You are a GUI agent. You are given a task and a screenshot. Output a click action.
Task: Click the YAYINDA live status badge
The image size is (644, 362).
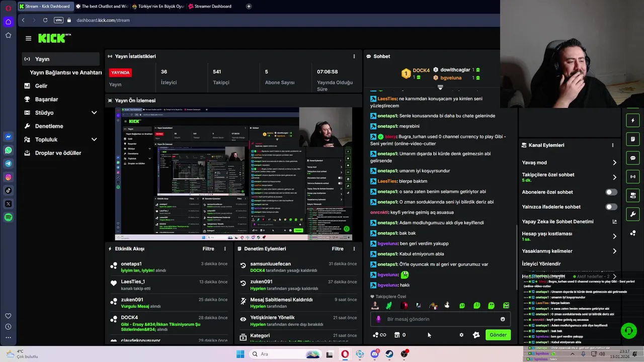coord(120,72)
